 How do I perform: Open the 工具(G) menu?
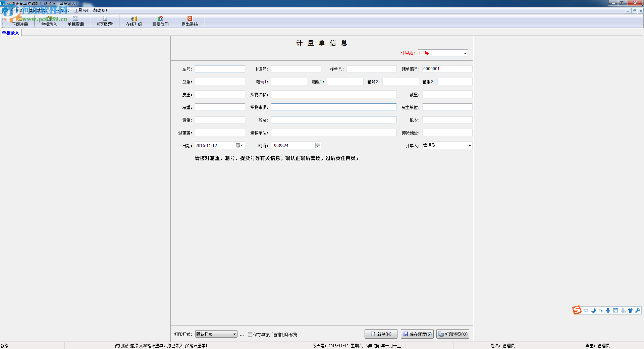pyautogui.click(x=81, y=10)
